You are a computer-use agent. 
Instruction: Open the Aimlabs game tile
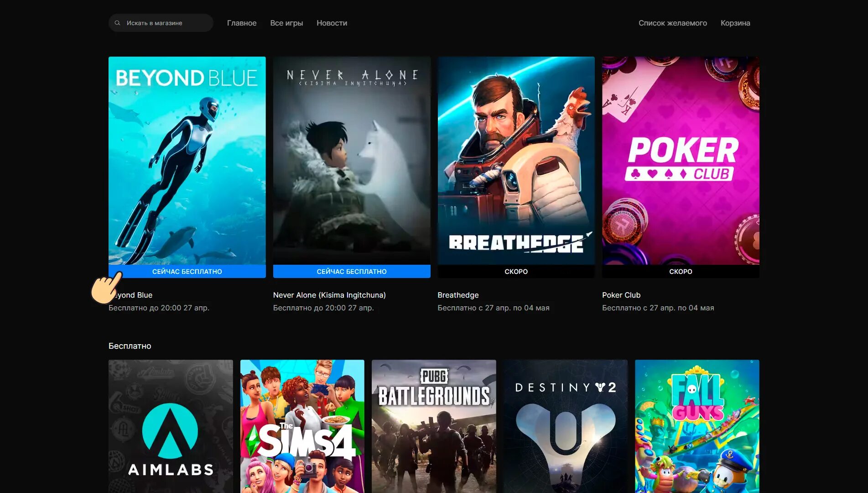click(x=171, y=426)
